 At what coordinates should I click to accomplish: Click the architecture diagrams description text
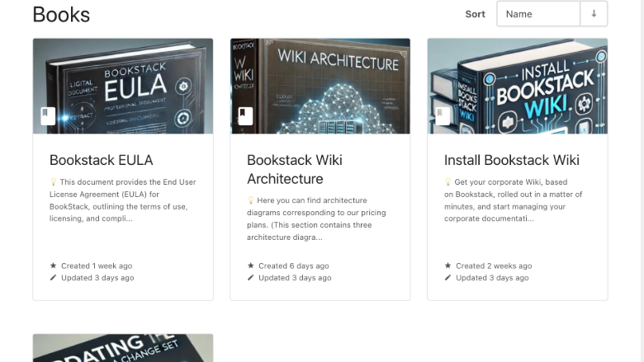[317, 219]
